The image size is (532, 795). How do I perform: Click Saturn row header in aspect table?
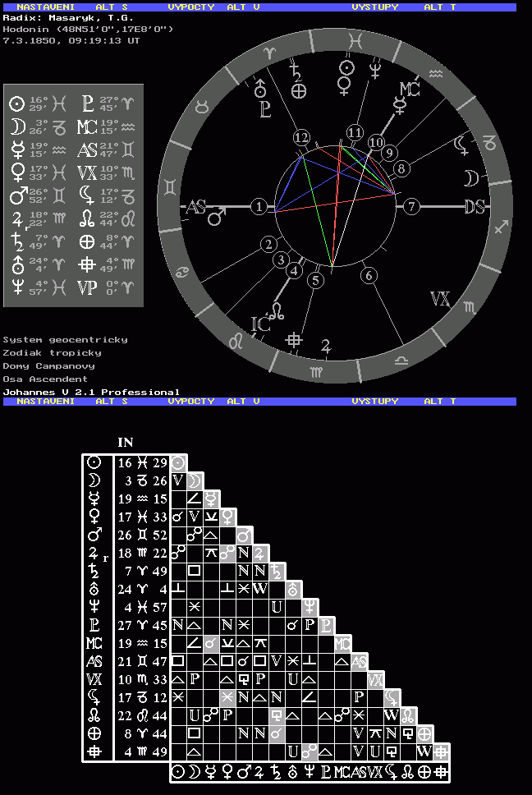[96, 571]
